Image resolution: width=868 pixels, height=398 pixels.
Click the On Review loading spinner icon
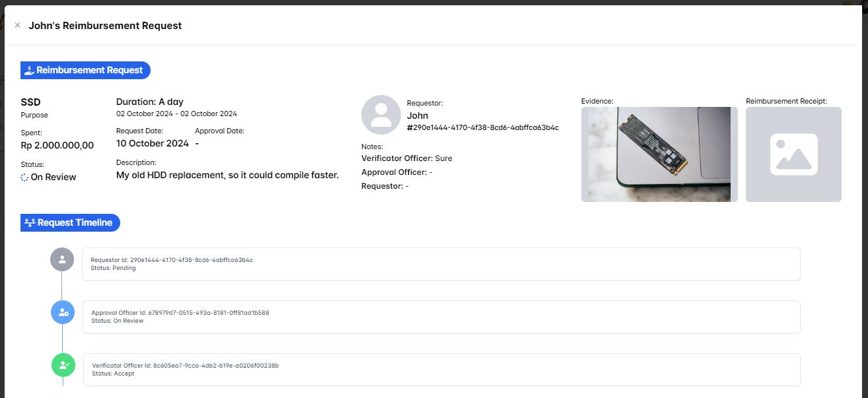pos(24,178)
